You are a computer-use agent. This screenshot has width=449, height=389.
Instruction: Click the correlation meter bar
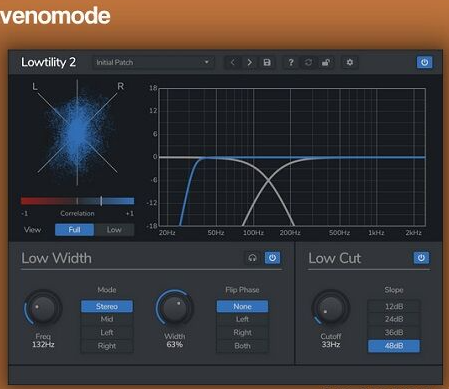(x=77, y=201)
